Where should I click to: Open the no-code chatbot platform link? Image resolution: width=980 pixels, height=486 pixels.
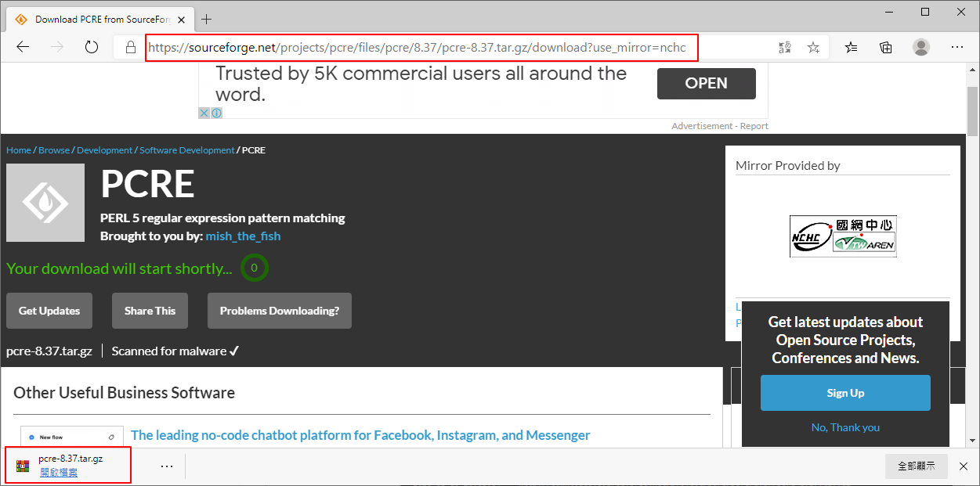[x=360, y=435]
